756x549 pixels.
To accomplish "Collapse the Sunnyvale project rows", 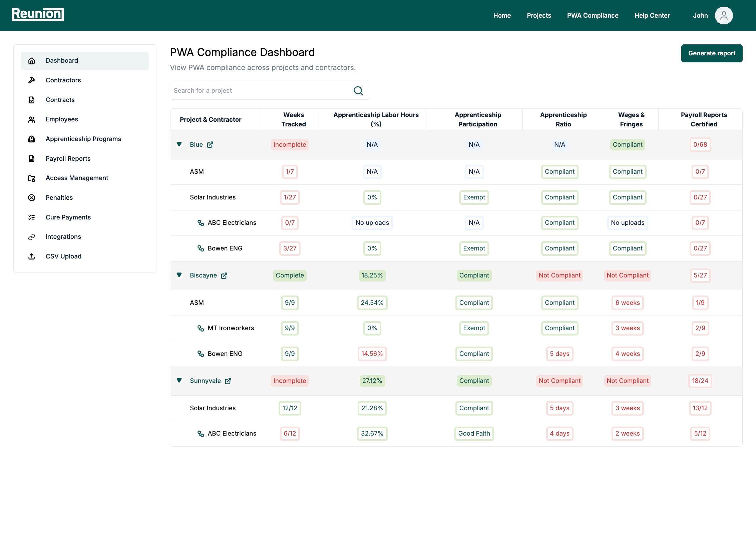I will (179, 381).
